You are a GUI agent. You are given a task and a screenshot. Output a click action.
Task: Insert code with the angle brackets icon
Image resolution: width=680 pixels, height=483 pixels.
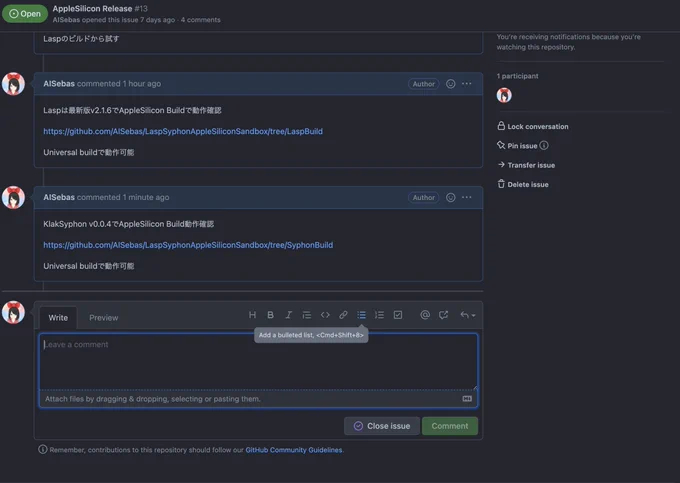pos(325,315)
